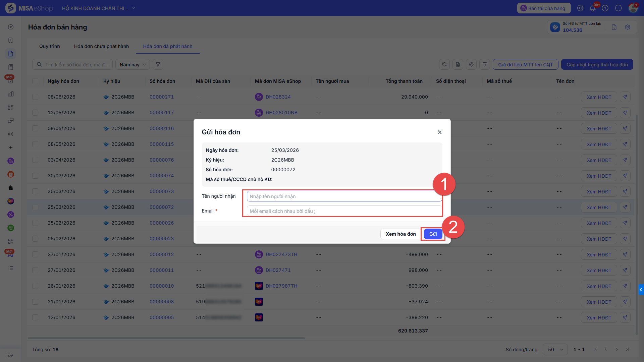Click the notification bell icon

593,8
